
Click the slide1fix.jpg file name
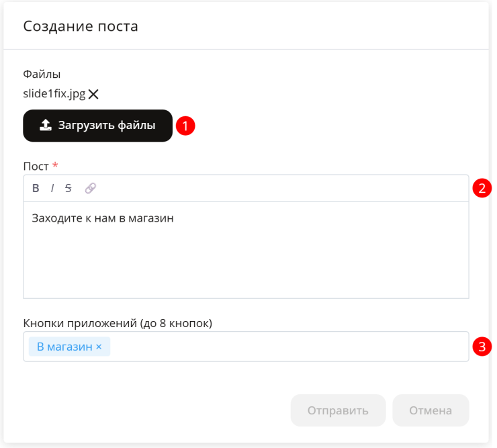click(54, 94)
